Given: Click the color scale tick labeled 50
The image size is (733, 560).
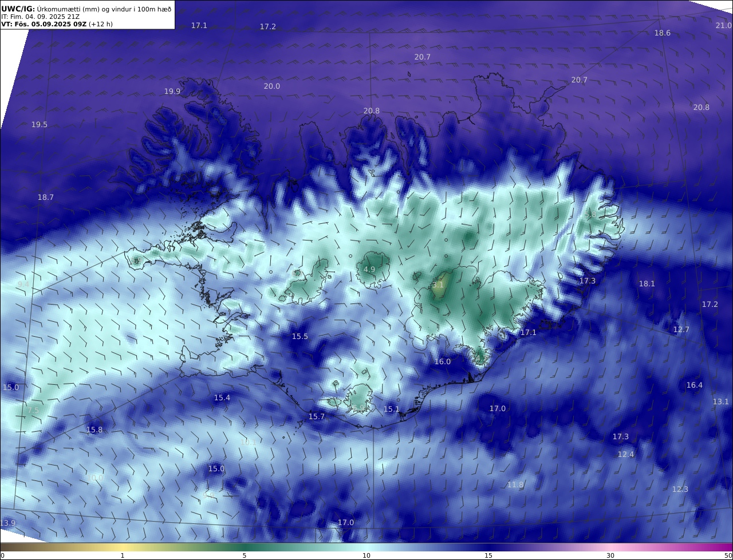Looking at the screenshot, I should [x=728, y=555].
